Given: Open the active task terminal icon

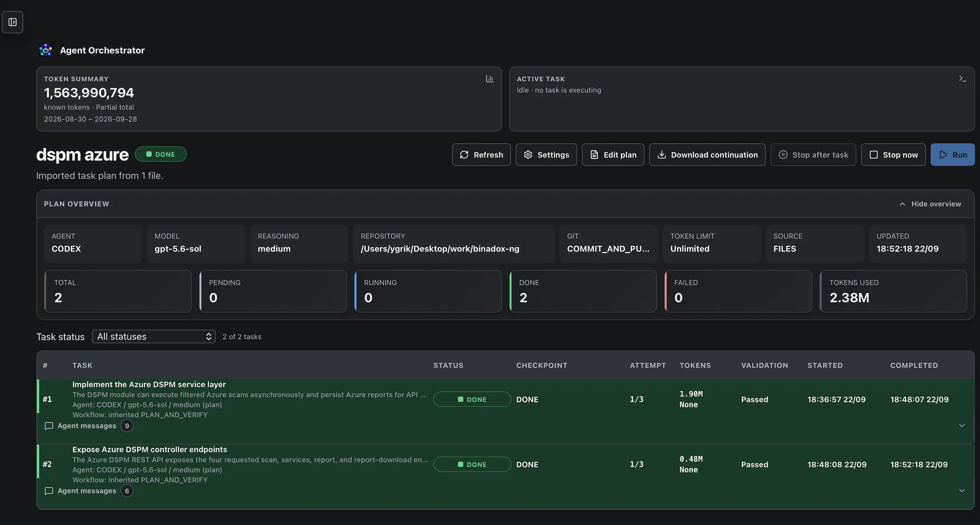Looking at the screenshot, I should tap(963, 79).
